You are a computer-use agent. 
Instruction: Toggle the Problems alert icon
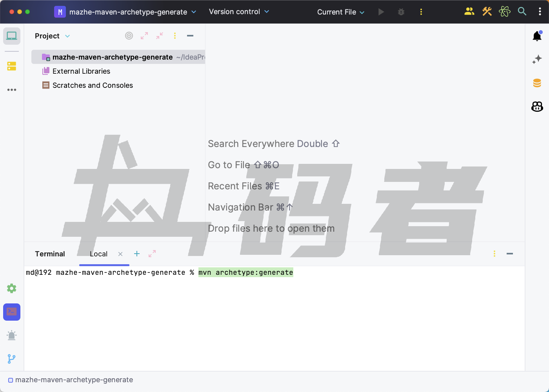(11, 335)
